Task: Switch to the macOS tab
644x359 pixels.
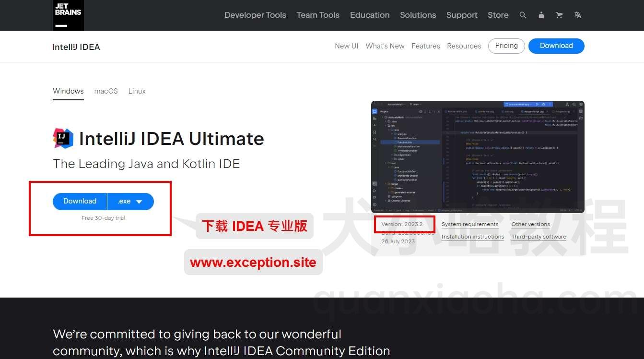Action: [106, 91]
